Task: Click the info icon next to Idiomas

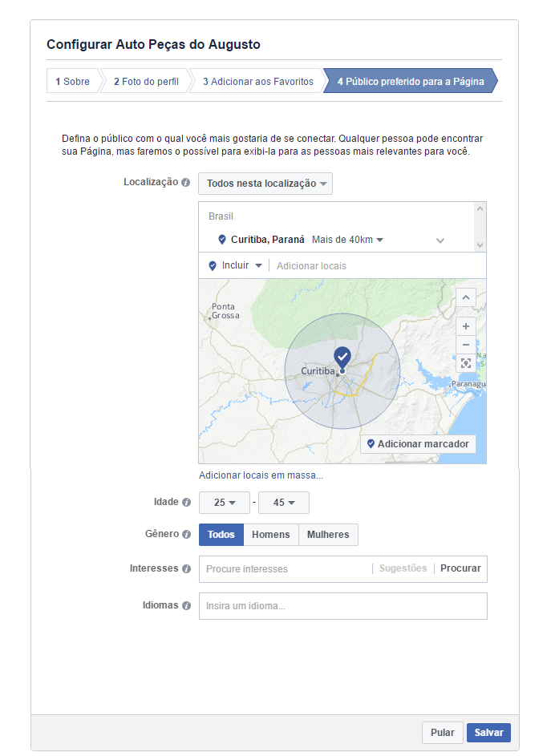Action: tap(186, 605)
